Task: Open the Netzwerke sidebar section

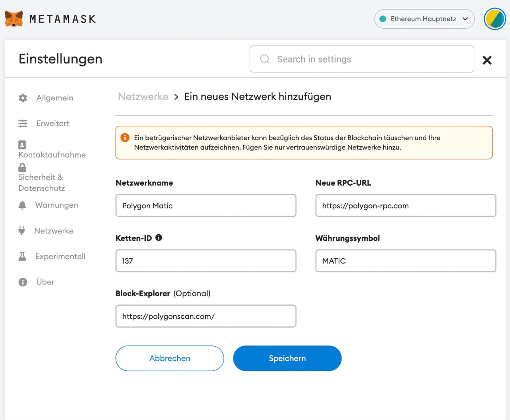Action: (54, 231)
